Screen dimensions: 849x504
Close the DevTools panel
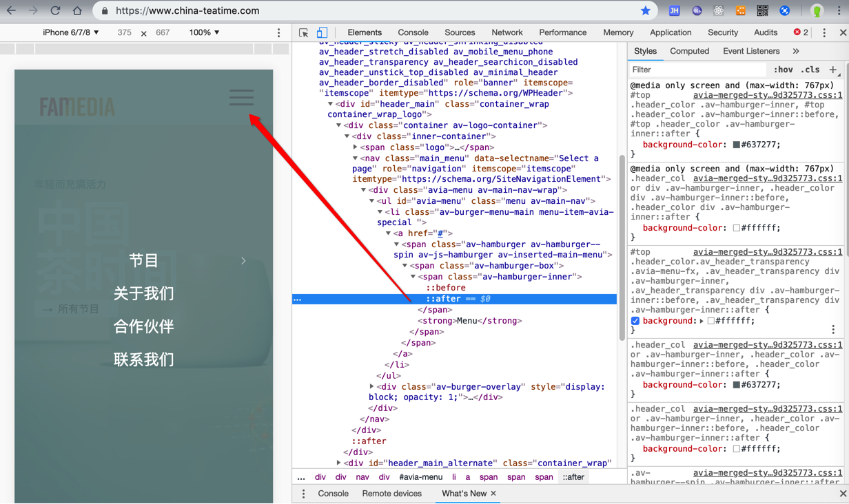(843, 32)
